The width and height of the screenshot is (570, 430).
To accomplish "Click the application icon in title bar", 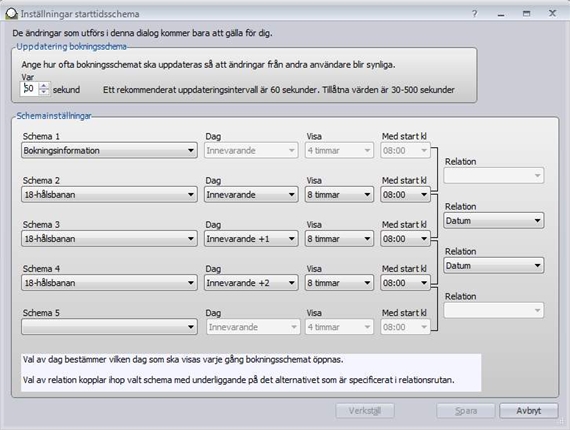I will tap(11, 14).
